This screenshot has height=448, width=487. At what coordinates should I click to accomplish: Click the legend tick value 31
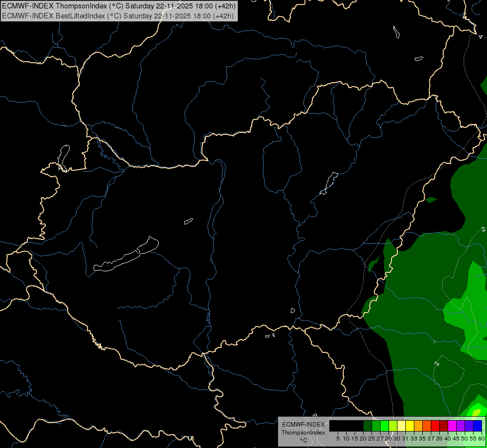[x=405, y=439]
